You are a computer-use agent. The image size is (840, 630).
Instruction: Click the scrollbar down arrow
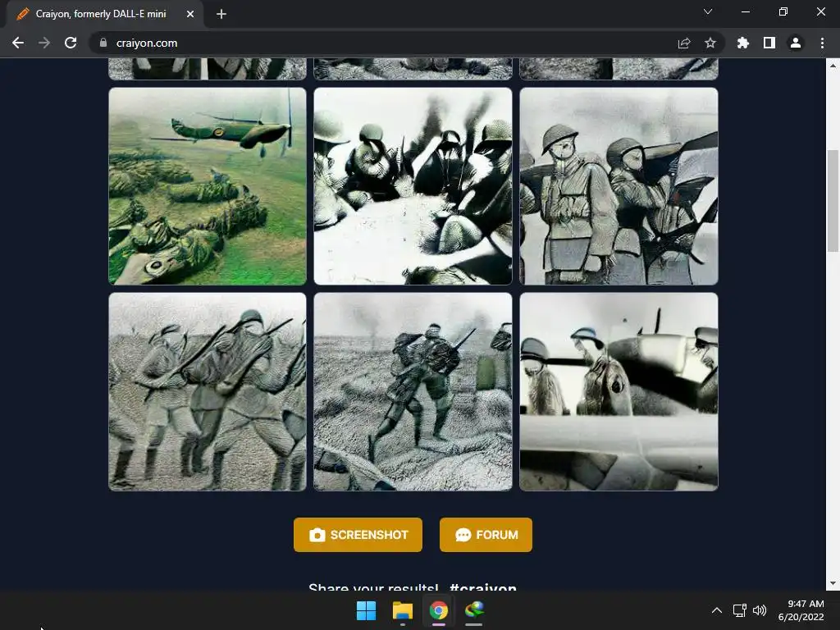coord(833,583)
